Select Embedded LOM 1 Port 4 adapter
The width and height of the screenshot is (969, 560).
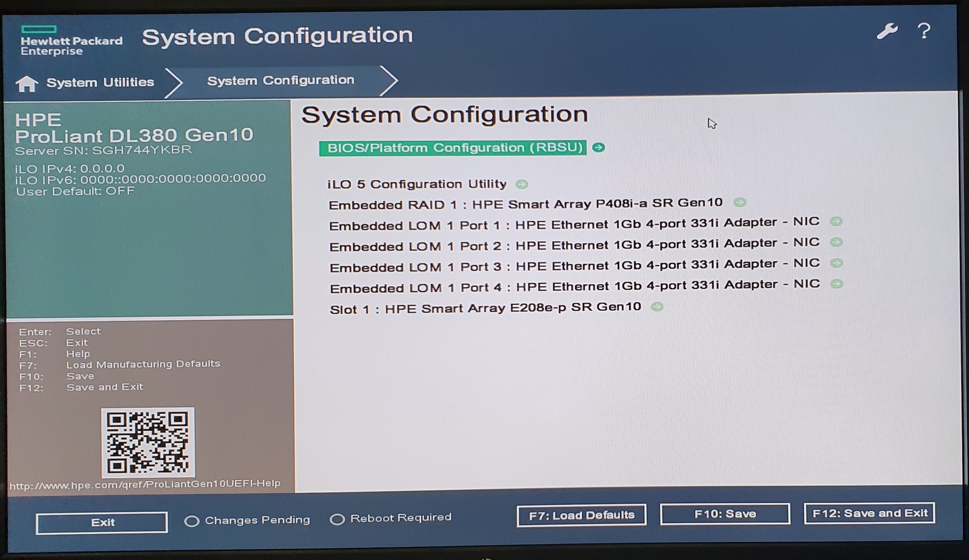tap(574, 285)
